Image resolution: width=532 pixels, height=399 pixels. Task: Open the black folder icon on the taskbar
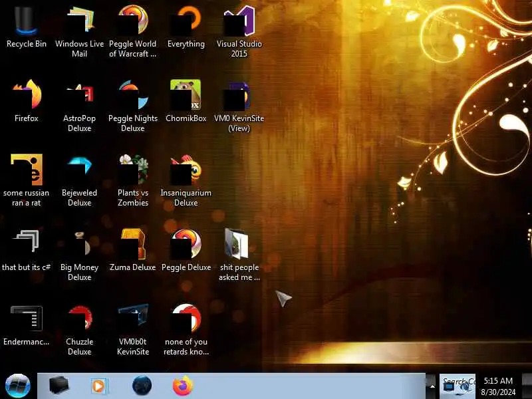pos(59,386)
